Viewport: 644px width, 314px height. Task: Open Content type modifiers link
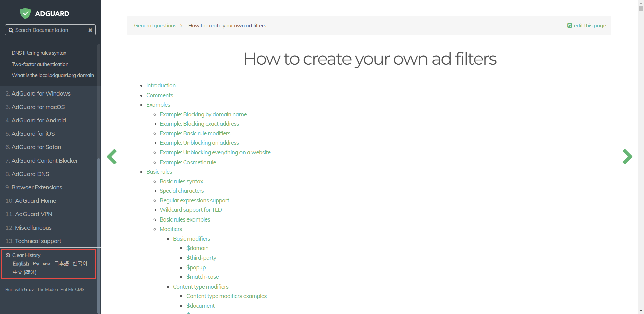pyautogui.click(x=201, y=287)
